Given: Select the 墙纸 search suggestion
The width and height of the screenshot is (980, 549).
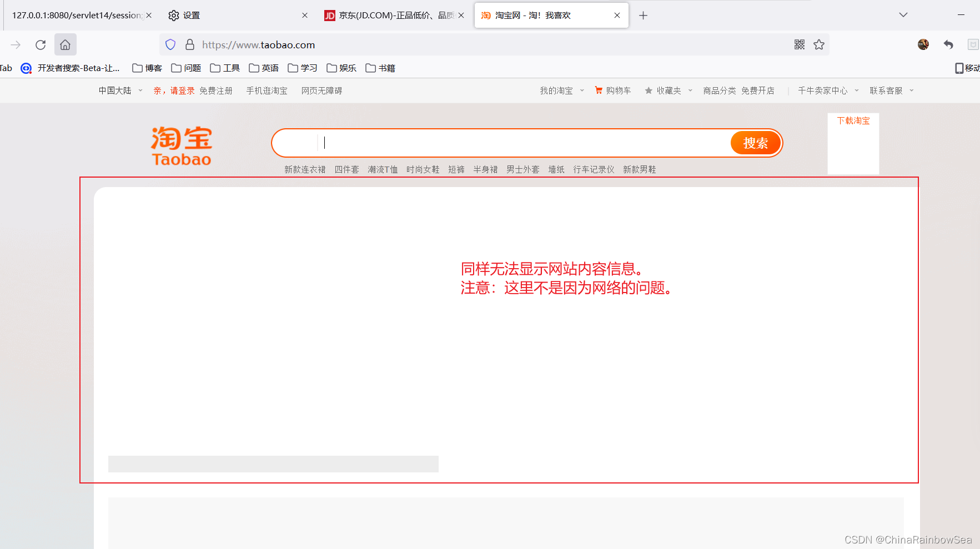Looking at the screenshot, I should pyautogui.click(x=556, y=169).
